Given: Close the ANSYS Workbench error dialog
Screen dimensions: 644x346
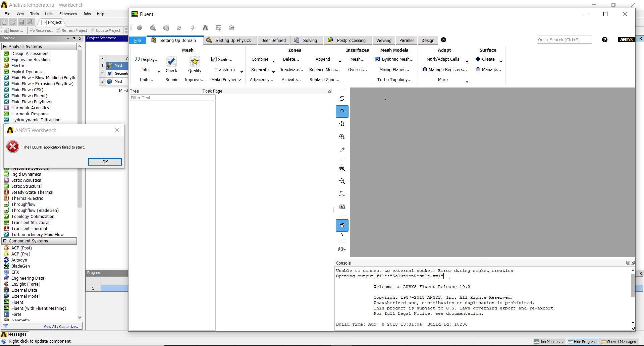Looking at the screenshot, I should pos(117,130).
